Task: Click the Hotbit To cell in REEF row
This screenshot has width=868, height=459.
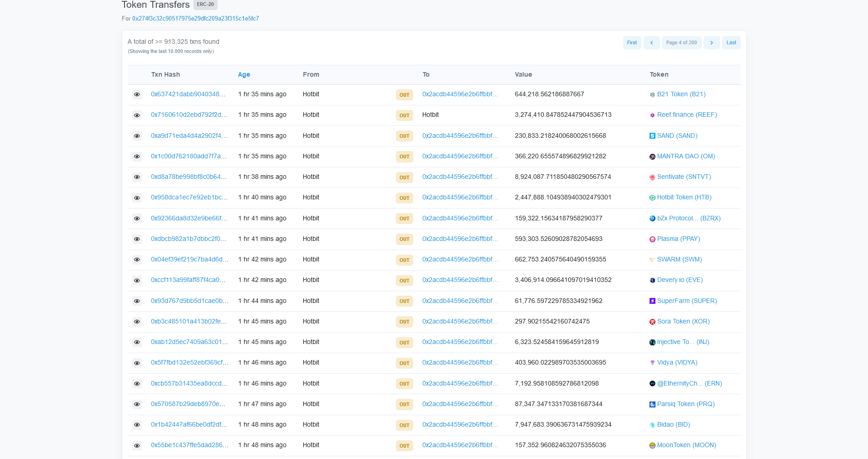Action: (430, 115)
